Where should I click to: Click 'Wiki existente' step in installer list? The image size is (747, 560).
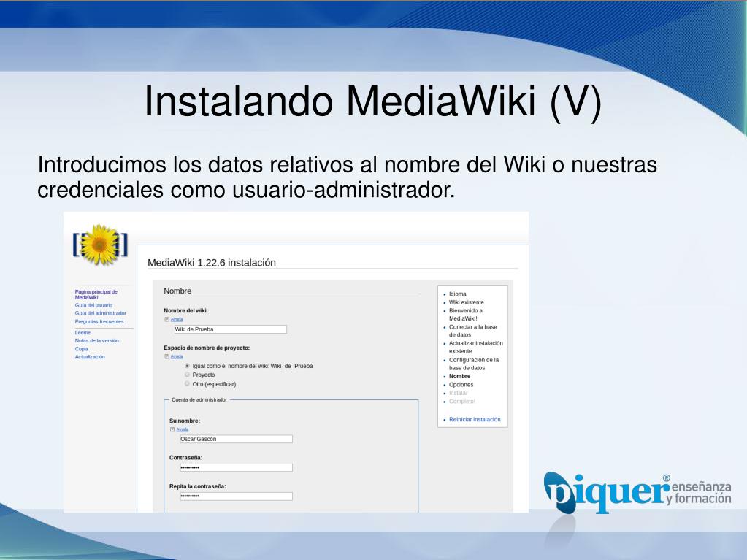[x=467, y=302]
